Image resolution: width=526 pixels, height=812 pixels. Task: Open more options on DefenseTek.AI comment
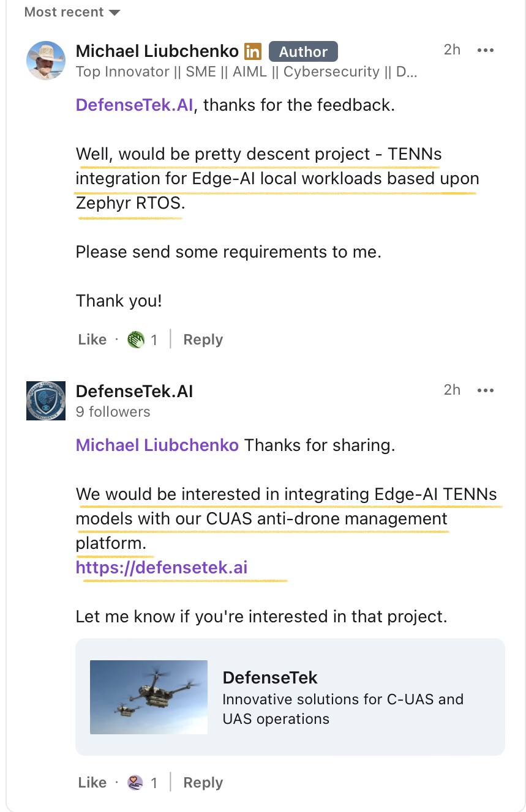(485, 390)
